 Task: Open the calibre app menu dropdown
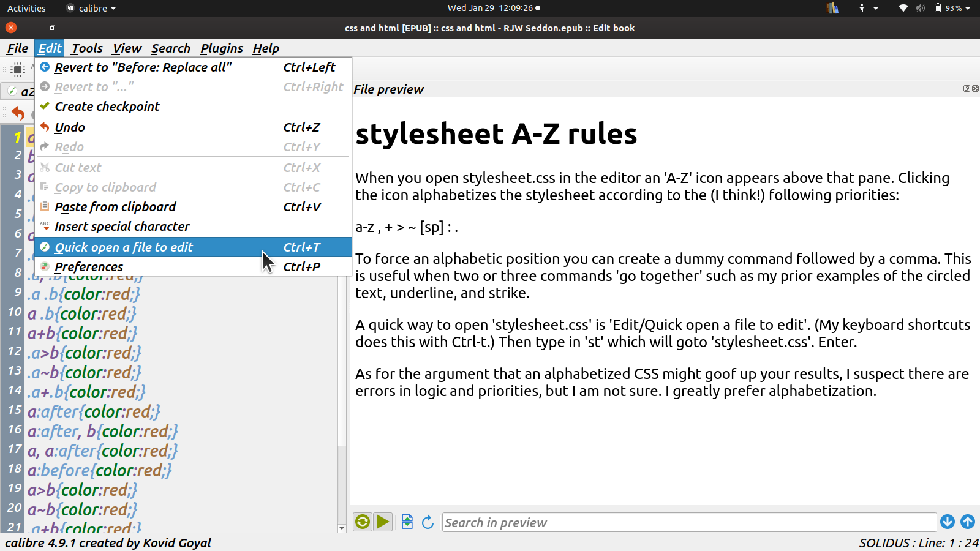[x=92, y=8]
